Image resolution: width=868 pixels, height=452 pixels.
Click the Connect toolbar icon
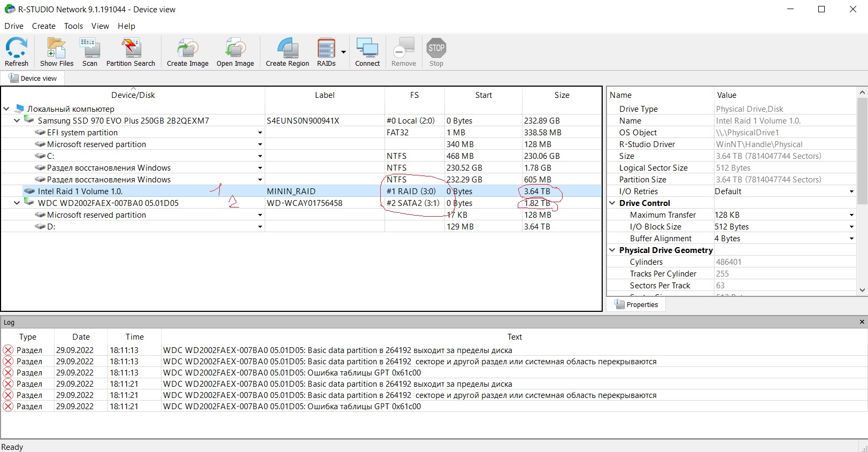tap(367, 52)
